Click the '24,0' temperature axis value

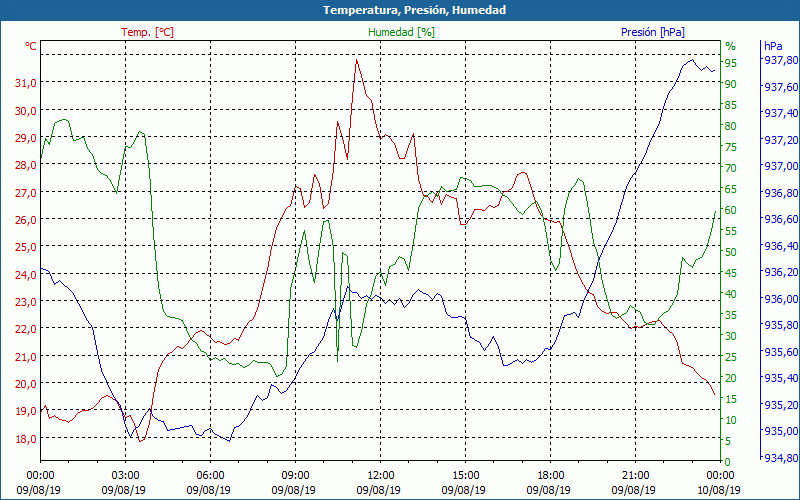tap(26, 274)
